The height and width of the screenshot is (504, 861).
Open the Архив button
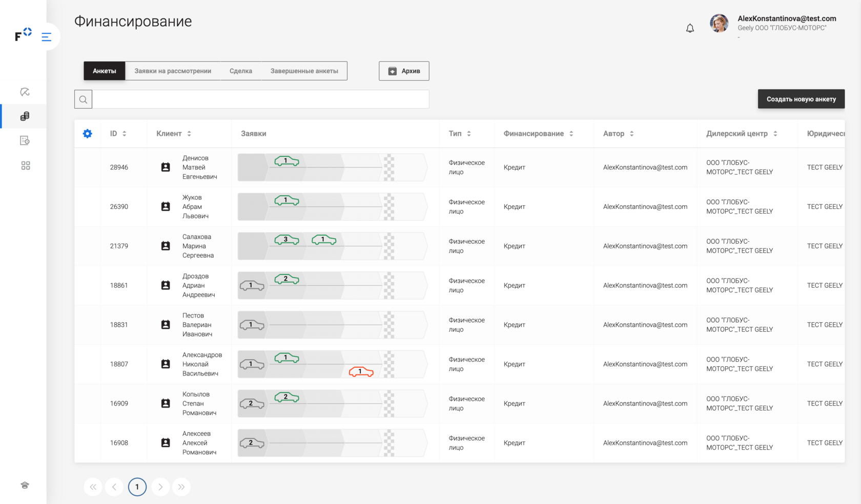tap(404, 71)
